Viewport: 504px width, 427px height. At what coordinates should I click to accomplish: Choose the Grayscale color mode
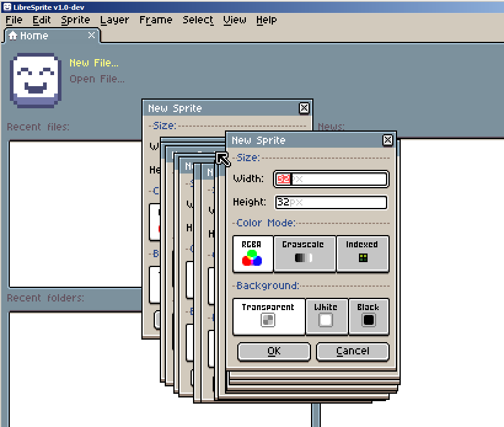pos(304,253)
